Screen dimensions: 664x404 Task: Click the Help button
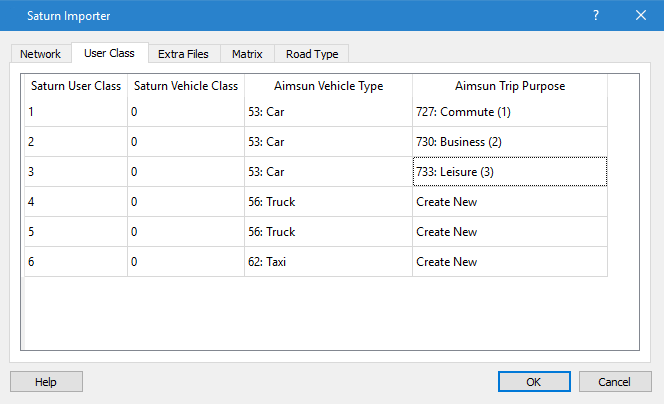[46, 382]
